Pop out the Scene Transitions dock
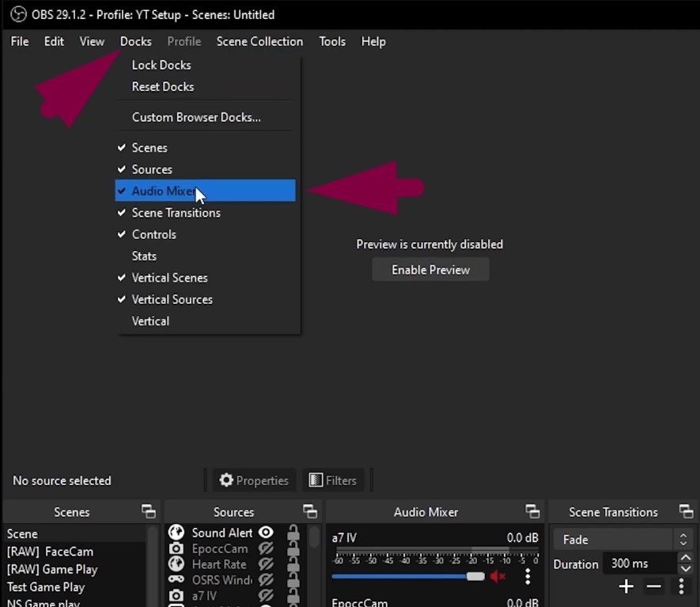 pos(687,511)
